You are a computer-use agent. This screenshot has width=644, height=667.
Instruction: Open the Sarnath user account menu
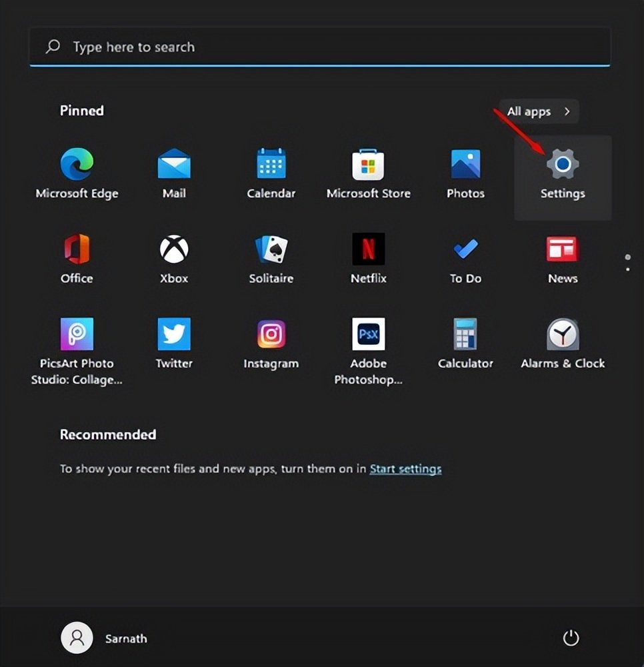(x=105, y=638)
